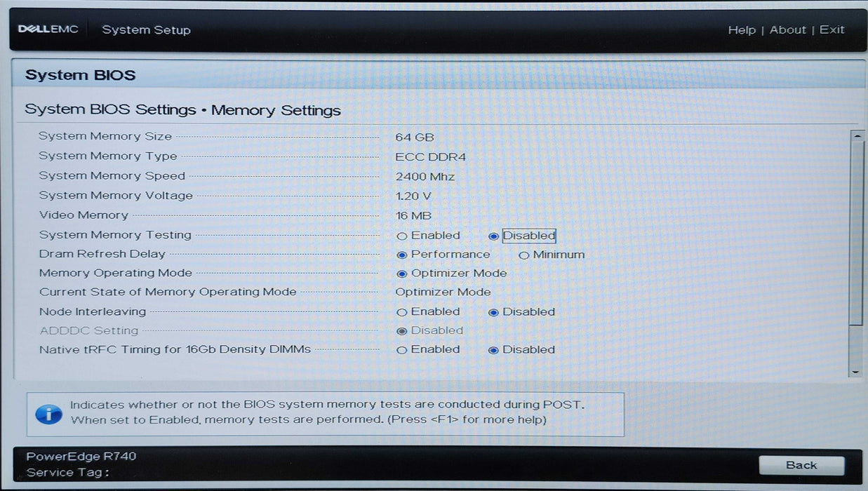Click the System Memory Testing label
The height and width of the screenshot is (491, 868).
(x=115, y=235)
